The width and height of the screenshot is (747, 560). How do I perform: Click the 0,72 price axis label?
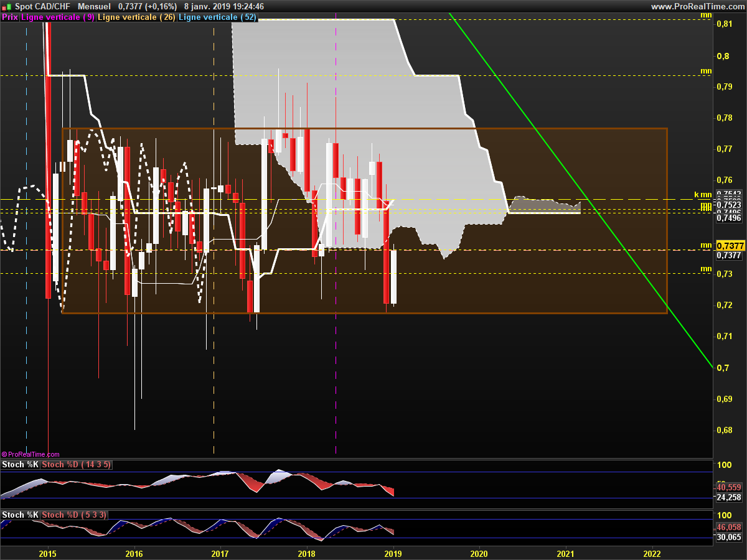coord(724,305)
